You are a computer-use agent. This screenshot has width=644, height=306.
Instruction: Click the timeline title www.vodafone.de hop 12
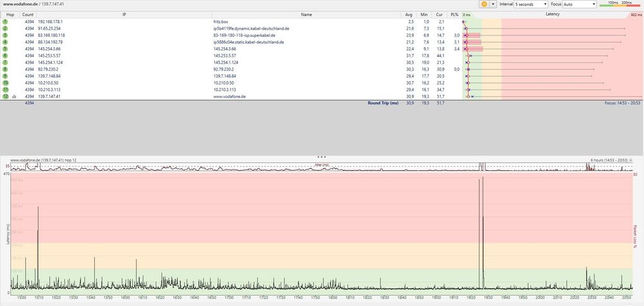43,160
